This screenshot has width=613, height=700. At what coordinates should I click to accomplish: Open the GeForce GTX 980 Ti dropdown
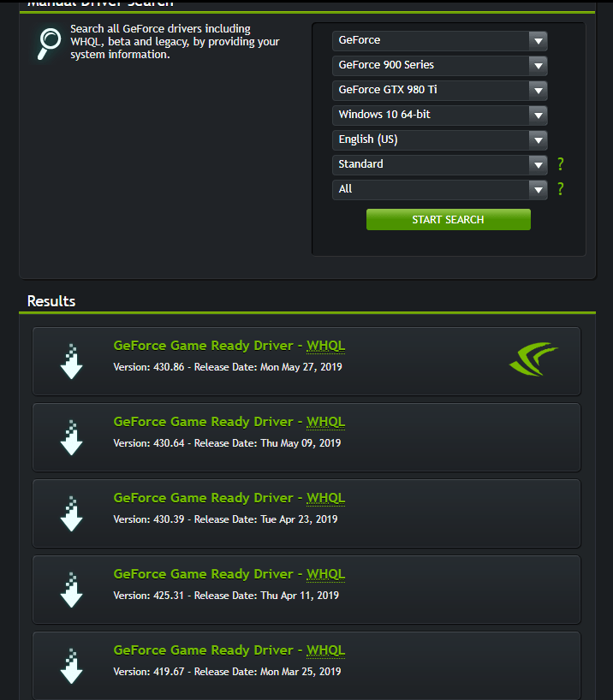click(x=440, y=90)
